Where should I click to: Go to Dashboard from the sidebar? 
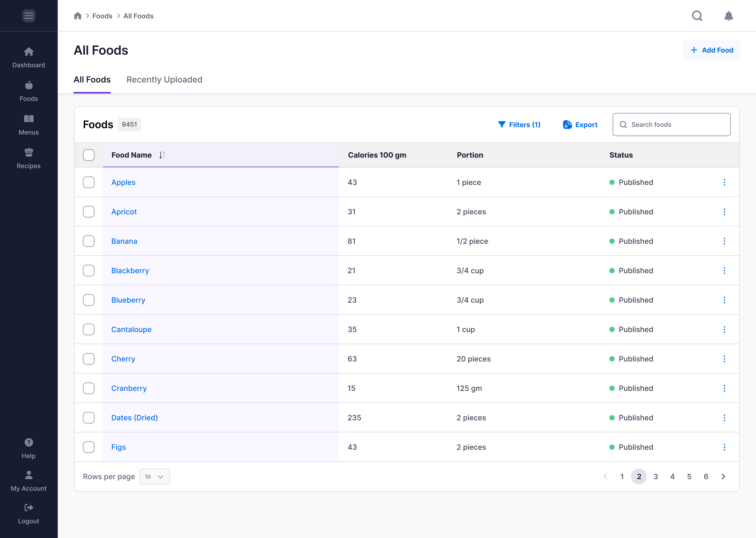coord(29,57)
